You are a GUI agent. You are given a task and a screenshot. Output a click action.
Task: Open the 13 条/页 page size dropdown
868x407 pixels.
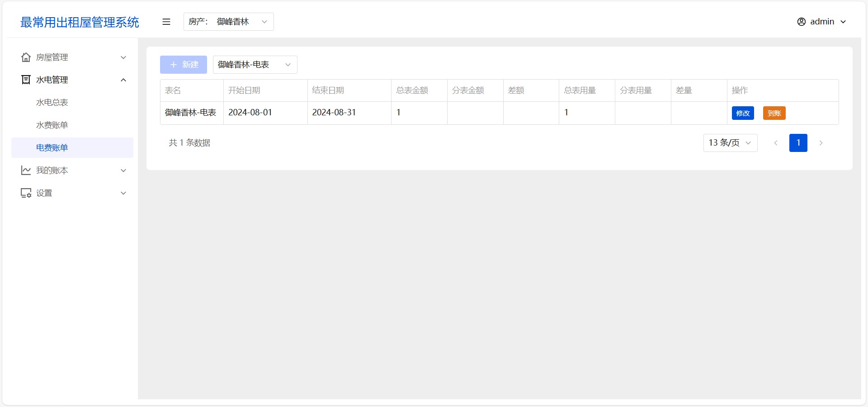(x=730, y=143)
